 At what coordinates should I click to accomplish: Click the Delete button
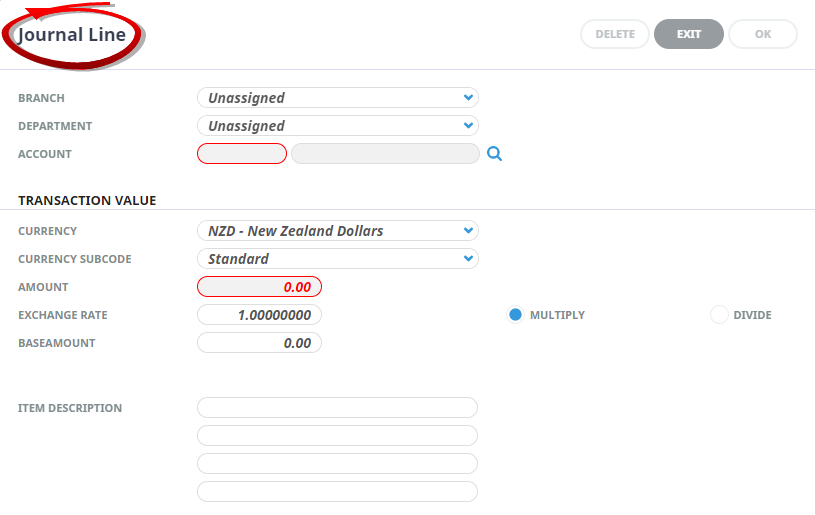[615, 34]
